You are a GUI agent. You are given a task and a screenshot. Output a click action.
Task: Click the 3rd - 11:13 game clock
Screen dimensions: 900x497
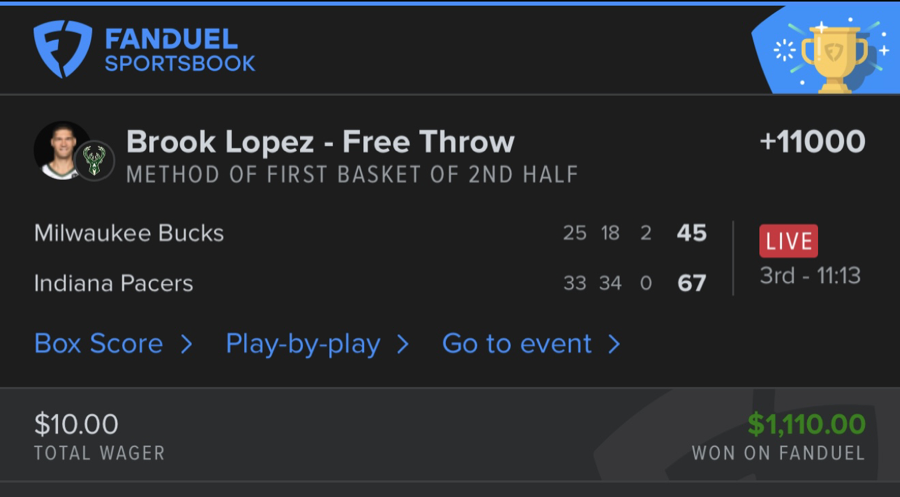point(810,276)
